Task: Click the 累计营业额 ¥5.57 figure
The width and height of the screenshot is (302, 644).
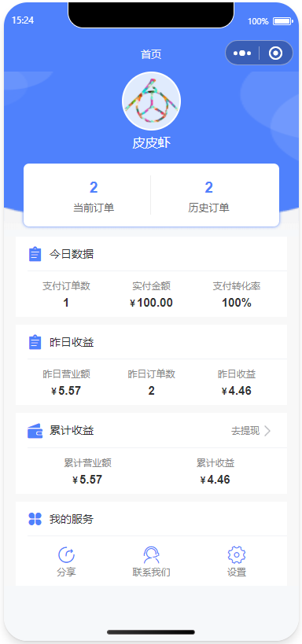Action: [x=87, y=480]
